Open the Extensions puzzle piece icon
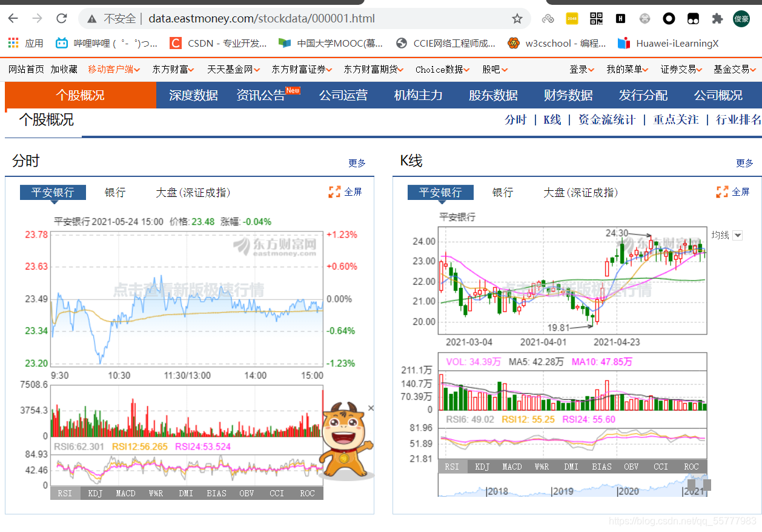 (x=717, y=19)
